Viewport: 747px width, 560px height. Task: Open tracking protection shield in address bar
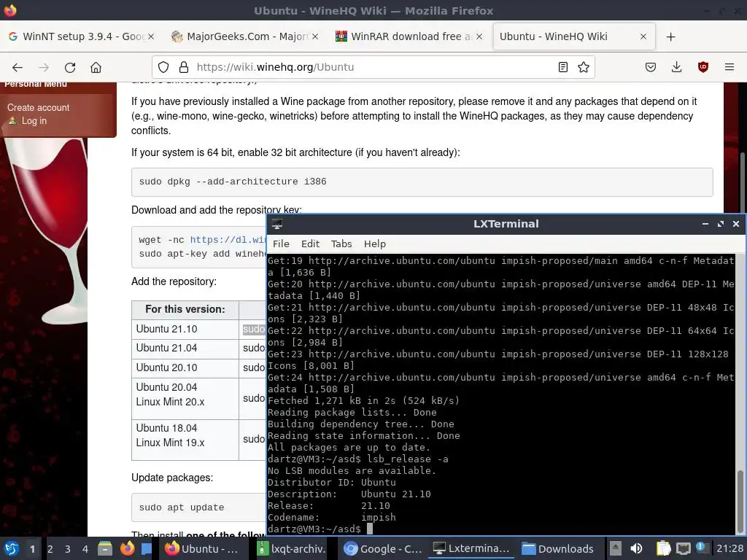(163, 67)
